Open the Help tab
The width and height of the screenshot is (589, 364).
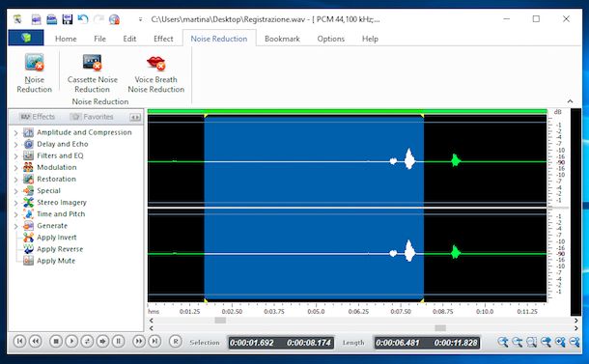[x=370, y=39]
